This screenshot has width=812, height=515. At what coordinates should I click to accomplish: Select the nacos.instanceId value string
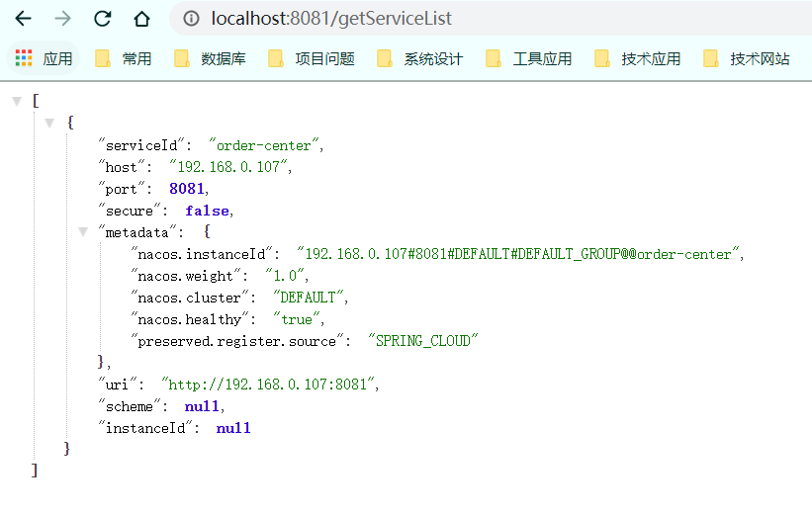point(518,254)
